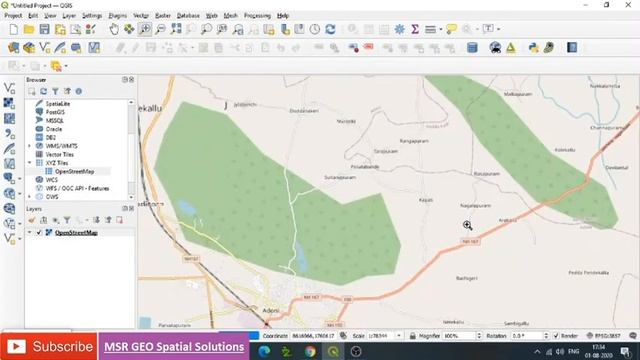Open Google Chrome from the taskbar
640x360 pixels.
[310, 351]
